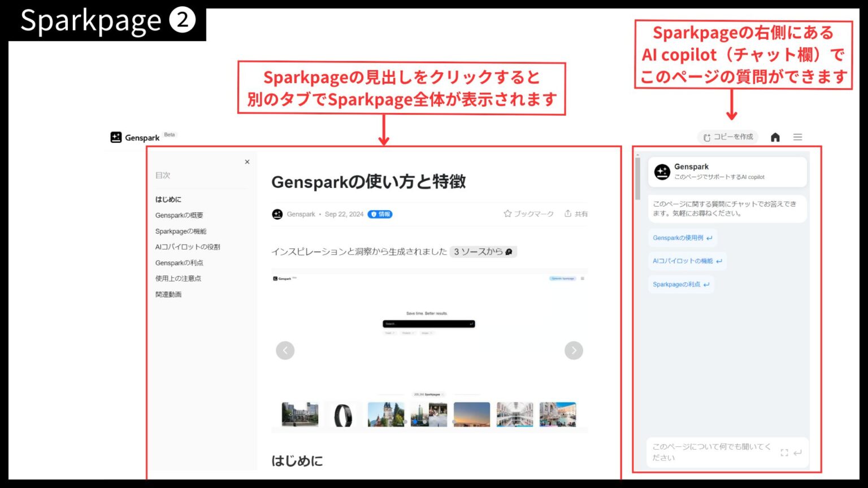Viewport: 868px width, 488px height.
Task: Click the Genspark logo in the top-left header
Action: [x=116, y=137]
